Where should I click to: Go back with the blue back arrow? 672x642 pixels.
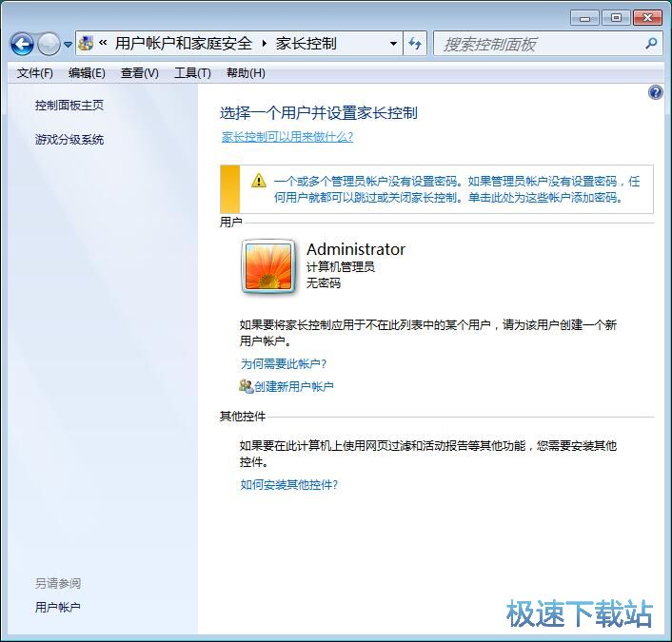coord(22,44)
